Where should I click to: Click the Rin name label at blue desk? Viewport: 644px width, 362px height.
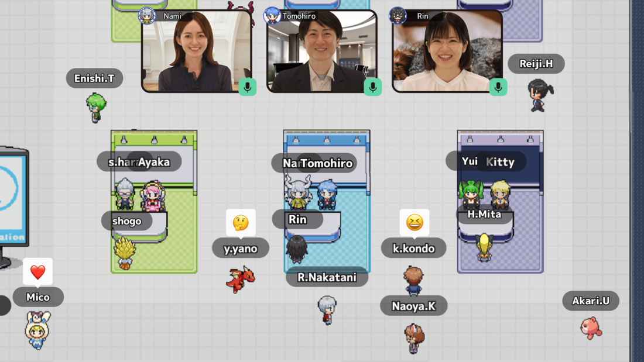(298, 219)
